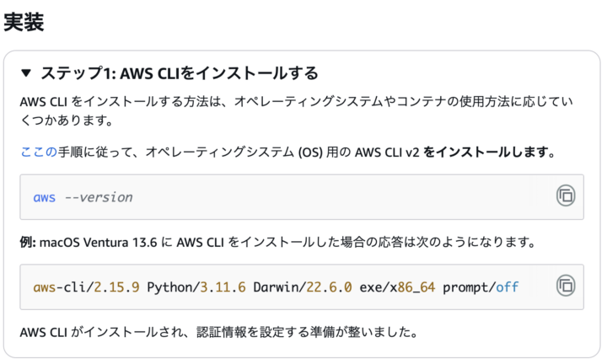Screen dimensions: 607x364
Task: Click the bold 例: label
Action: 30,243
